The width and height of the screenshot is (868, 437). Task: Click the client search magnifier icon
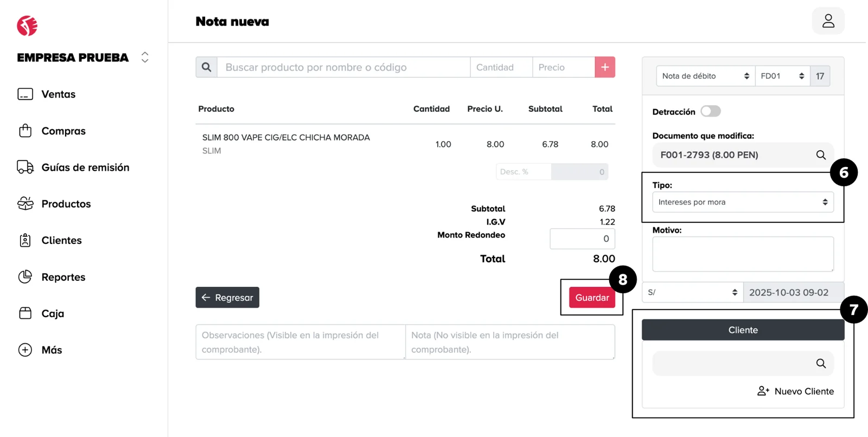coord(821,363)
